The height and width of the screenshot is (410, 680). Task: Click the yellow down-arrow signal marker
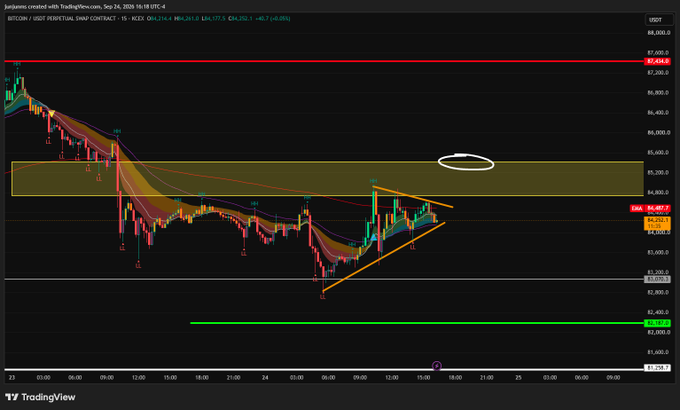click(51, 114)
